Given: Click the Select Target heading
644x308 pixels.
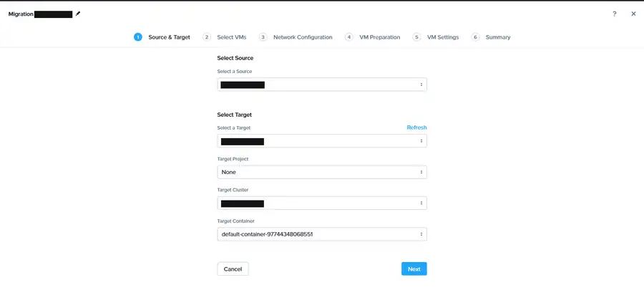Looking at the screenshot, I should (x=235, y=115).
